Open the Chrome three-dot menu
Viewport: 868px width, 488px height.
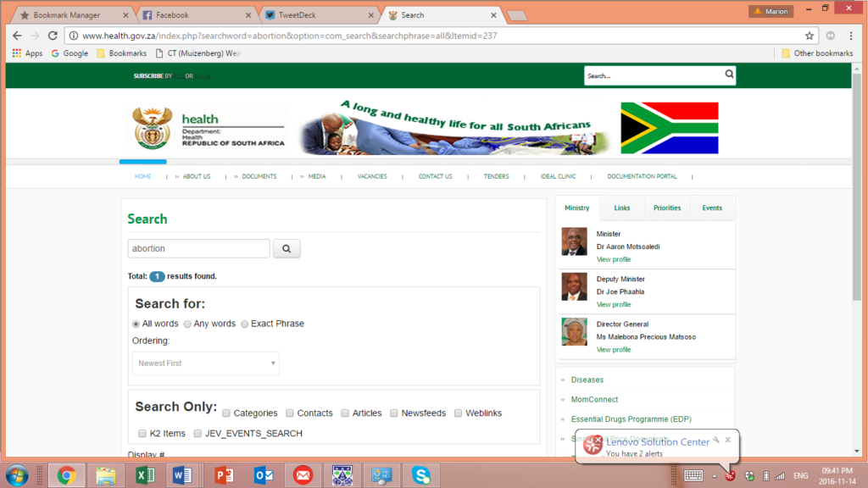[x=851, y=36]
